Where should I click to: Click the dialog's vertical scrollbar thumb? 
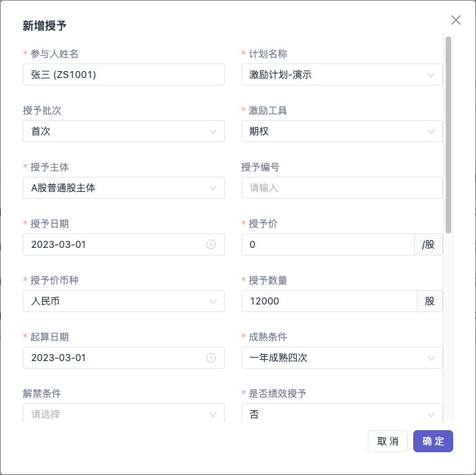pos(448,135)
